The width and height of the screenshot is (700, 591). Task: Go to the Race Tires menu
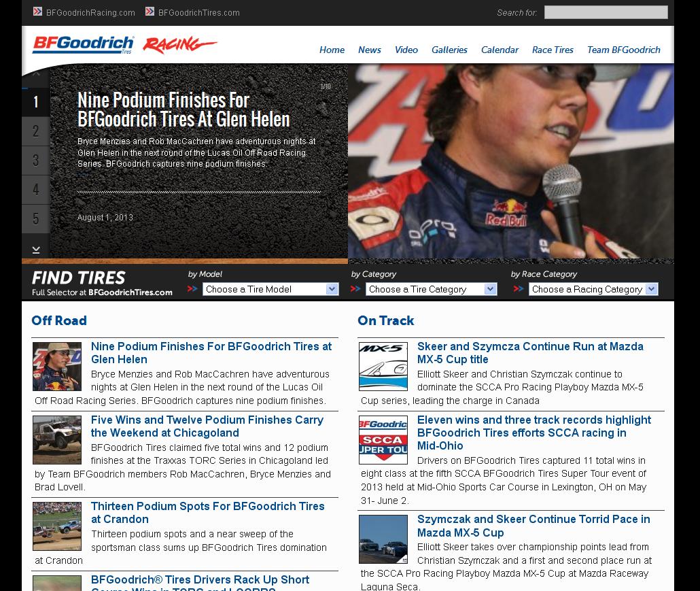point(553,50)
